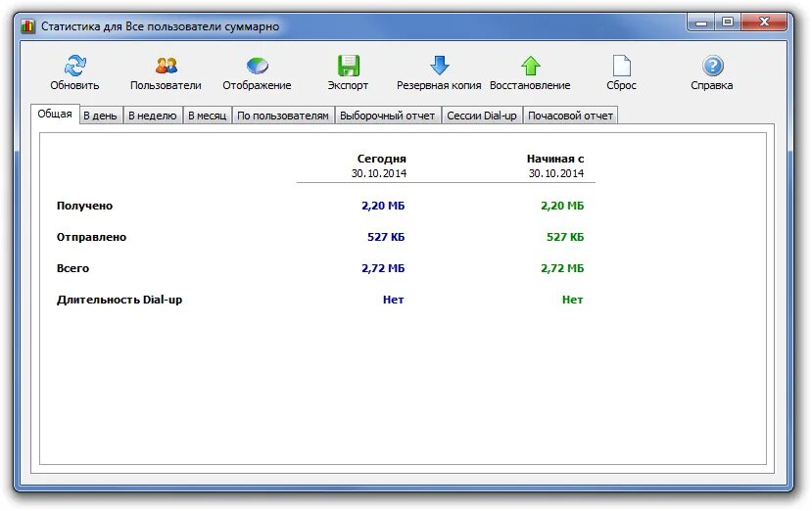The image size is (812, 511).
Task: Open Справка help question mark icon
Action: click(712, 66)
